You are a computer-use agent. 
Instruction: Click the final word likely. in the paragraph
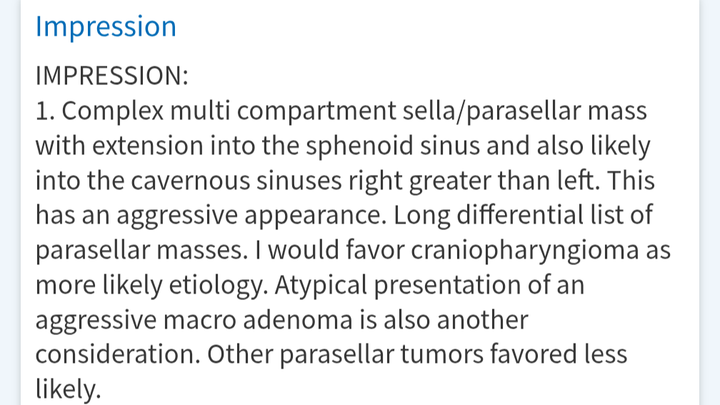pos(68,389)
